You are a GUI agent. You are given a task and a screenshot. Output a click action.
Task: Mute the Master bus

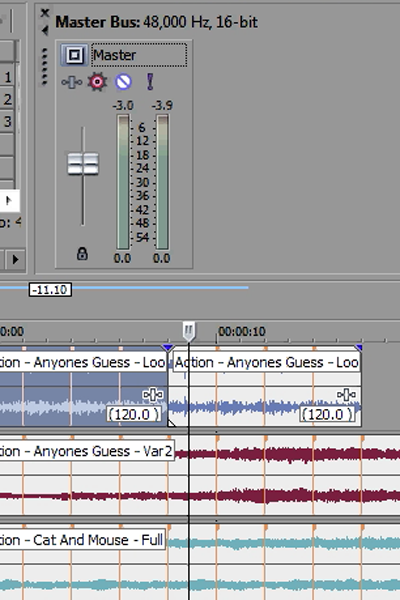pyautogui.click(x=123, y=82)
